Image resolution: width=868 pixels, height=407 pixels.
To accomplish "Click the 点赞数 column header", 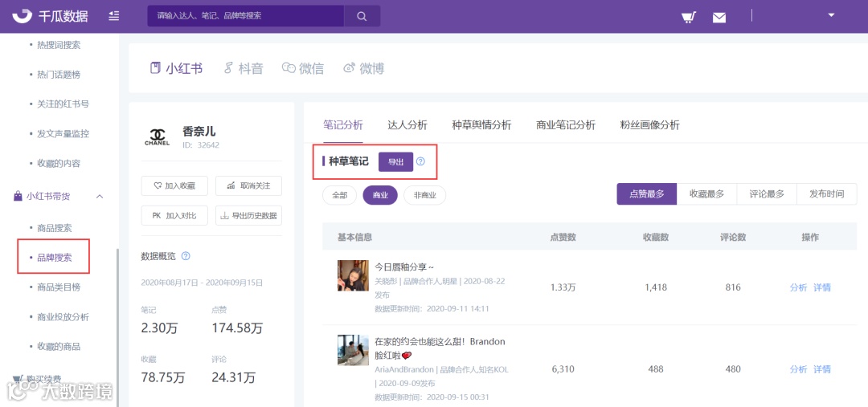I will pos(563,238).
